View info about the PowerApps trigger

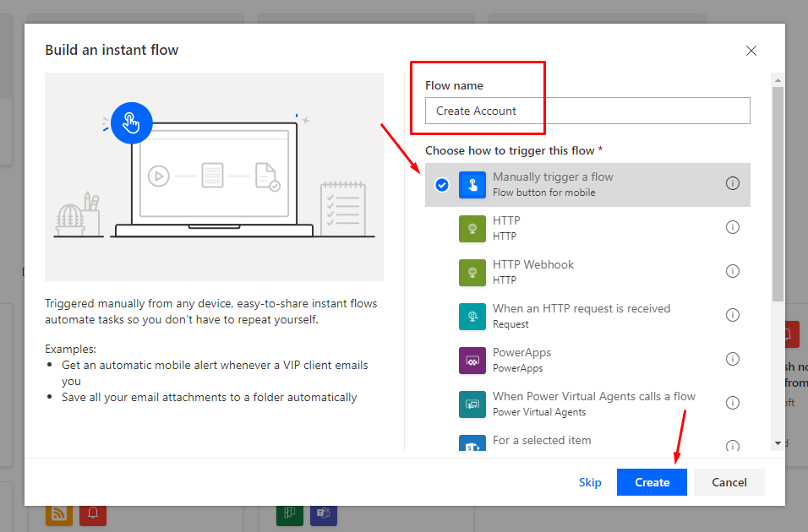pyautogui.click(x=732, y=358)
